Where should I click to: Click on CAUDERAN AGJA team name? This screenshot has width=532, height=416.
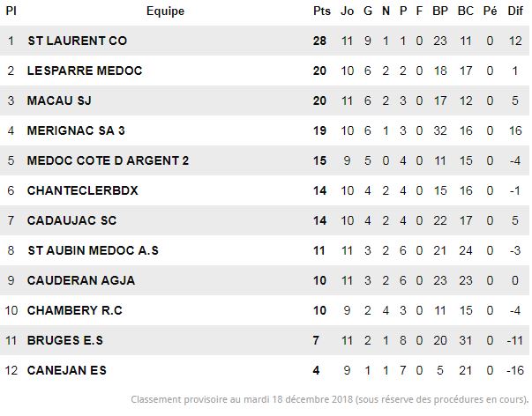click(x=81, y=280)
